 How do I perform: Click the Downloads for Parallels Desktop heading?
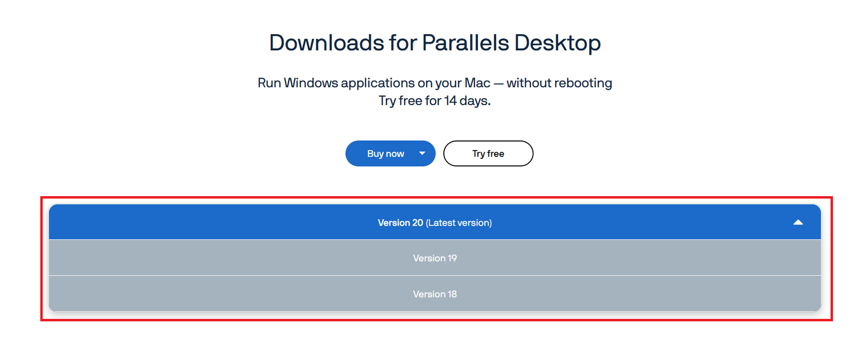(435, 43)
